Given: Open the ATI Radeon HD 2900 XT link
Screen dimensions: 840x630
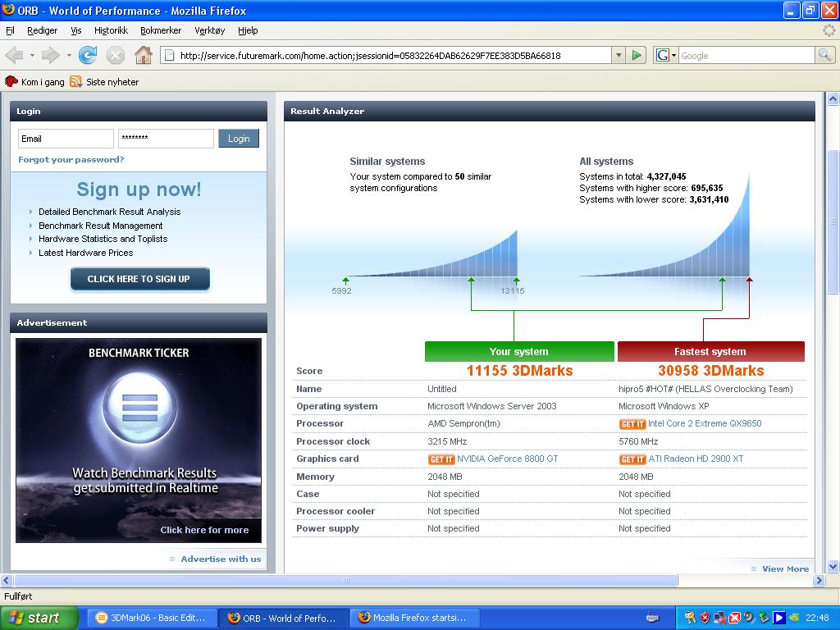Looking at the screenshot, I should (x=696, y=459).
